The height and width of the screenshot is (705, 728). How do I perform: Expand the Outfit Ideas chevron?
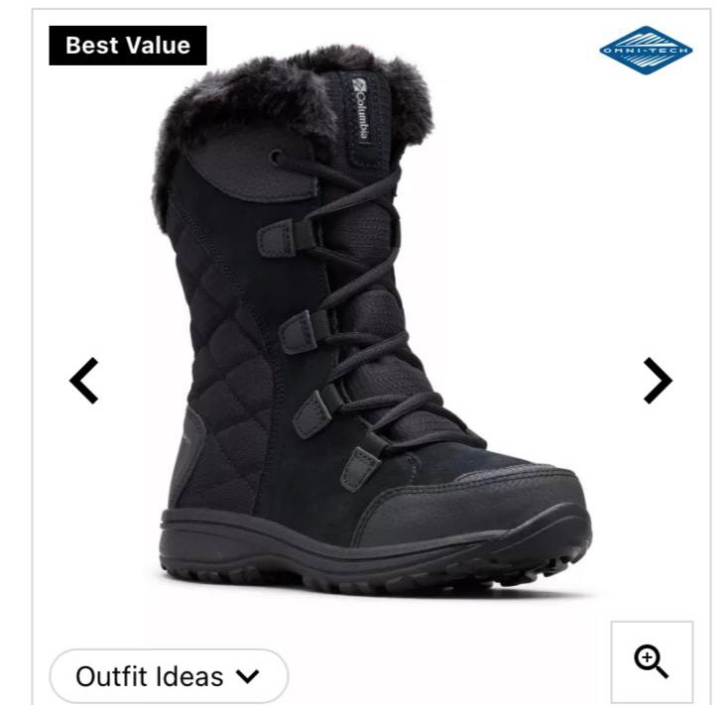click(248, 676)
